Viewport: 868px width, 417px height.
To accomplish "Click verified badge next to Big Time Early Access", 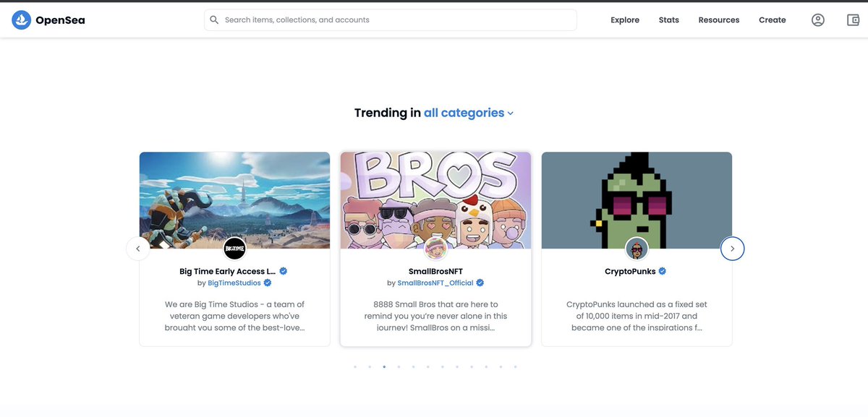I will point(284,271).
